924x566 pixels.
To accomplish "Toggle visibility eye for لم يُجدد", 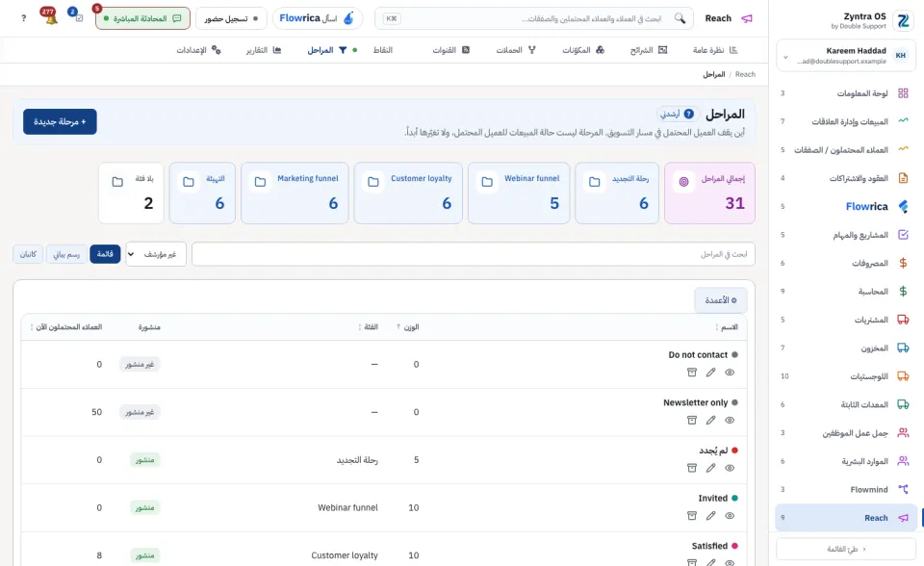I will tap(730, 468).
